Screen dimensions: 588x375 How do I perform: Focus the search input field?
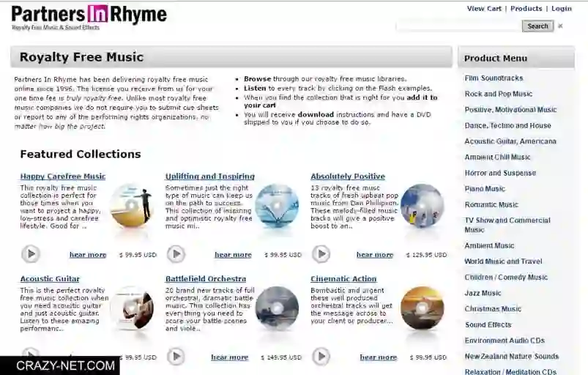(x=459, y=26)
